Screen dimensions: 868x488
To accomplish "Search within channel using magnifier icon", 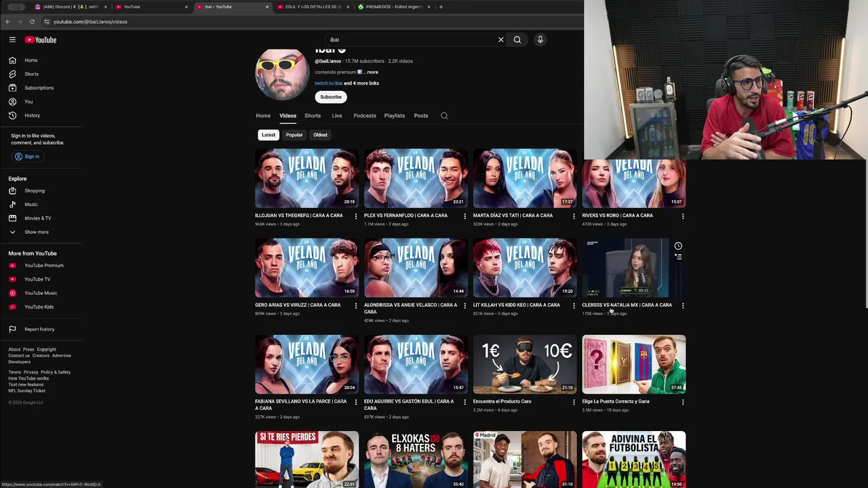I will click(x=444, y=116).
